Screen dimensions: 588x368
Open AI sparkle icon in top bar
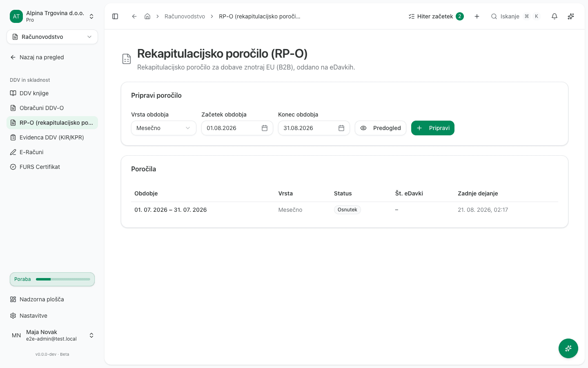571,16
